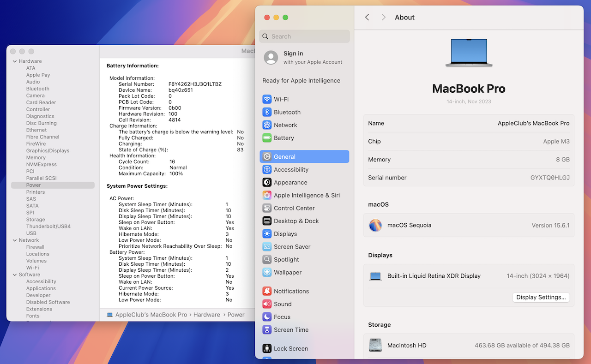This screenshot has height=364, width=591.
Task: Select the Network globe icon
Action: (267, 125)
